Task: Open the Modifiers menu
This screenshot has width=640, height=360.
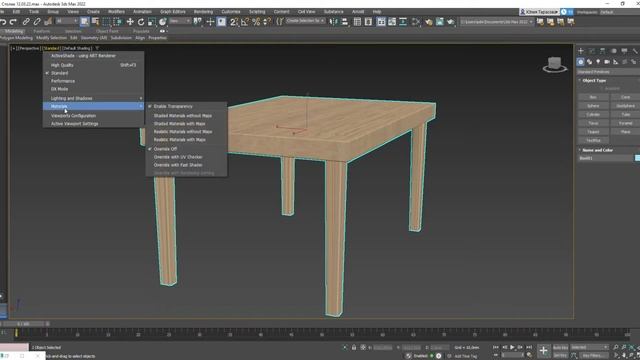Action: tap(116, 12)
